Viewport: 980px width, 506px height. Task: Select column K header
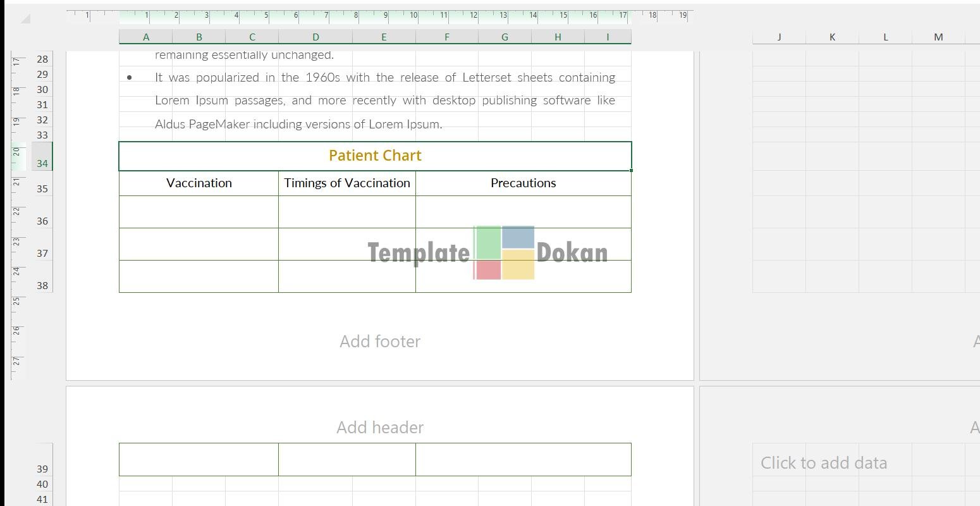(x=832, y=37)
